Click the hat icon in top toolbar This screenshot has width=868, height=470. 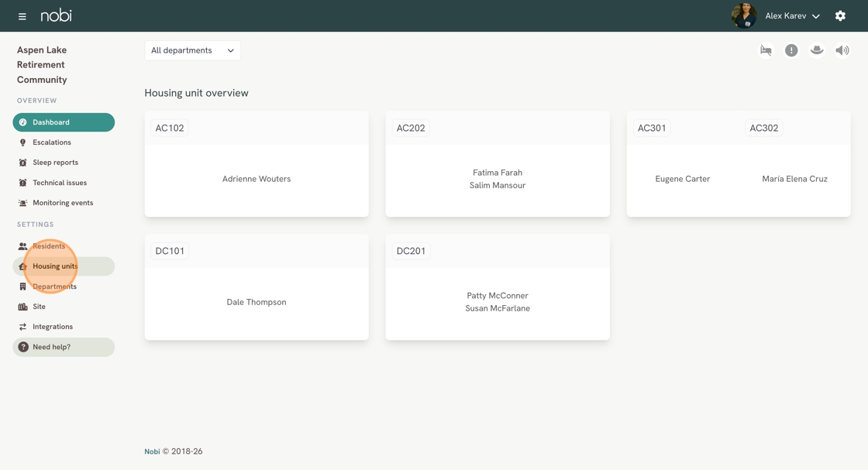pos(817,50)
